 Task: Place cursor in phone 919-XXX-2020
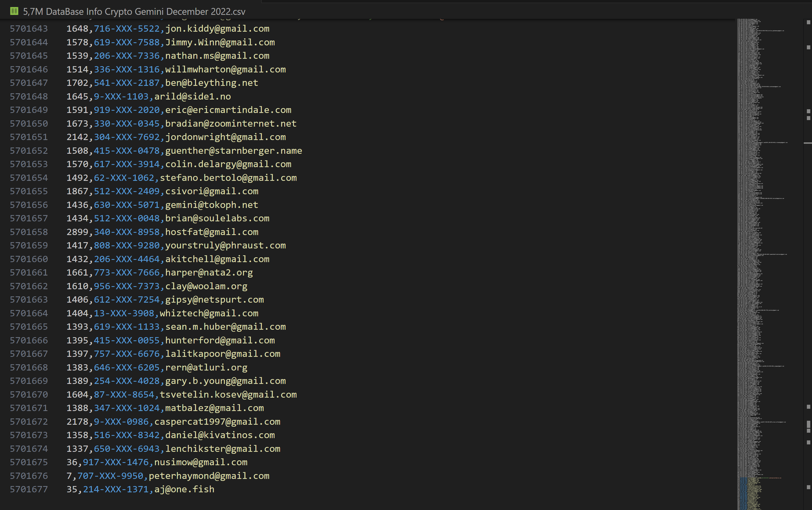pos(127,110)
